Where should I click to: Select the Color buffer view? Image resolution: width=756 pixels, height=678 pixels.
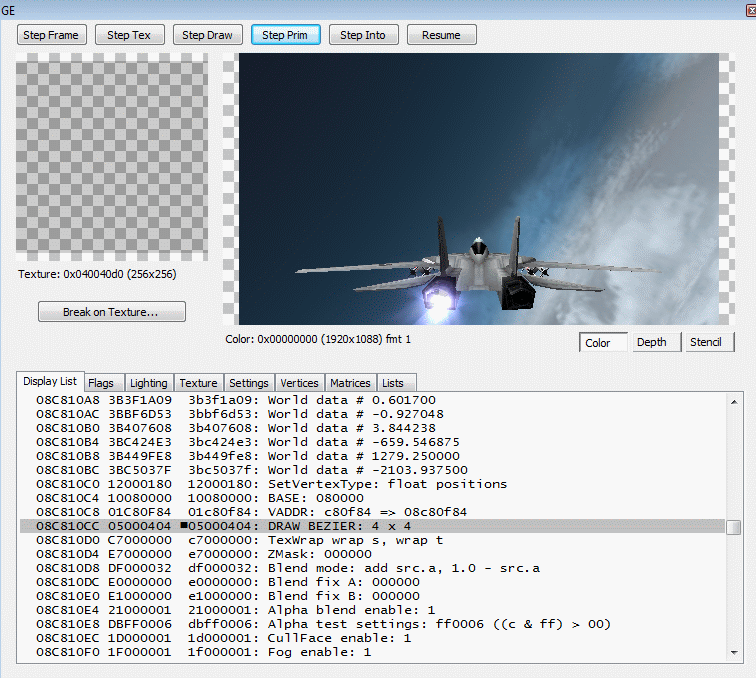click(x=603, y=342)
